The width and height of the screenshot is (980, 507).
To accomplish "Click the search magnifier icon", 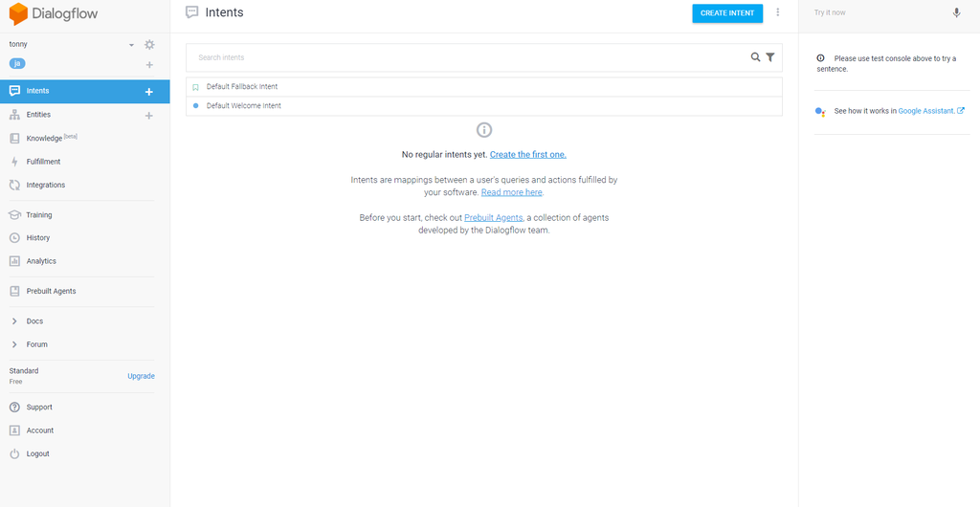I will tap(756, 56).
